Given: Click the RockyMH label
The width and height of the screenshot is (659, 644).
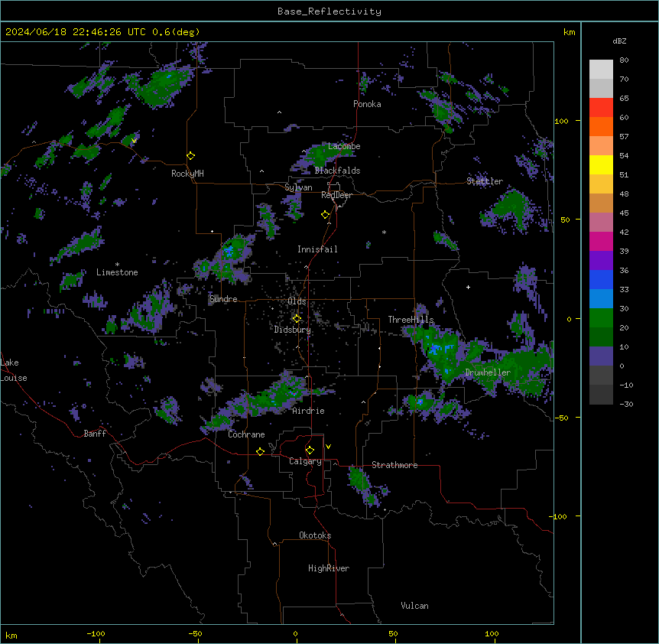Looking at the screenshot, I should point(187,174).
